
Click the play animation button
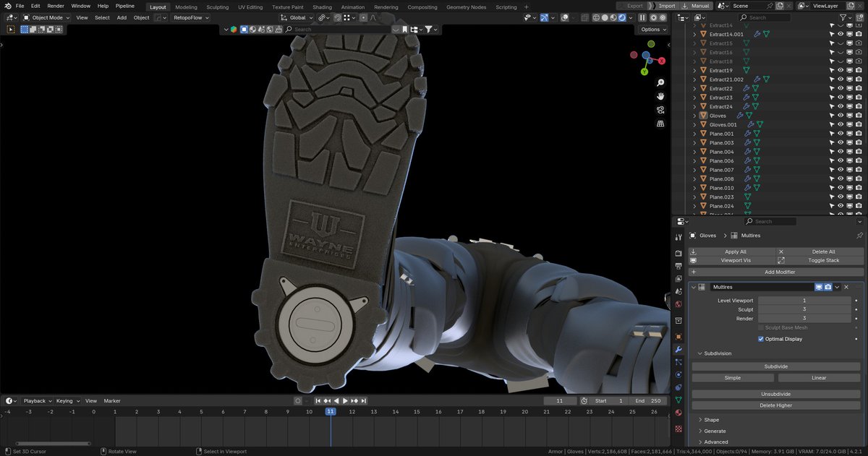click(x=346, y=400)
